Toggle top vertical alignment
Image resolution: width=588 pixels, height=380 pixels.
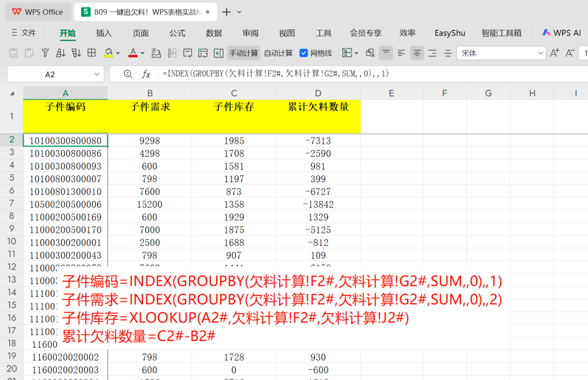386,53
